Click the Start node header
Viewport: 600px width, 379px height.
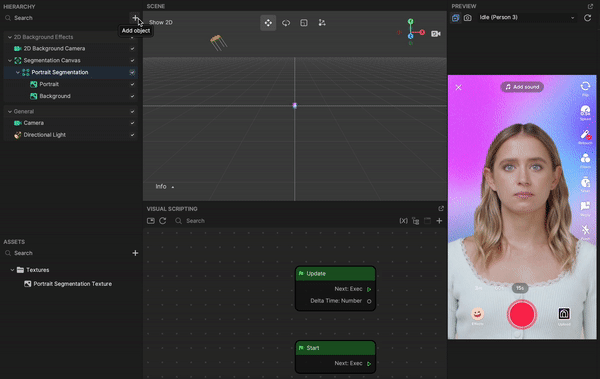pyautogui.click(x=335, y=348)
